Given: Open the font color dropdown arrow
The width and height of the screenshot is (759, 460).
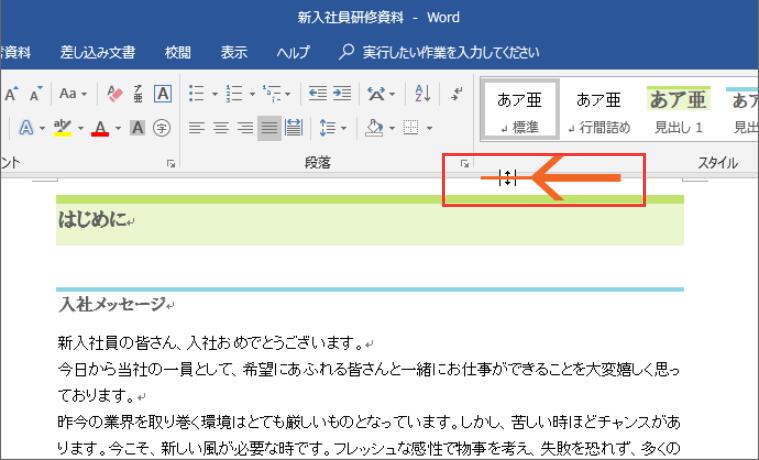Looking at the screenshot, I should coord(118,128).
